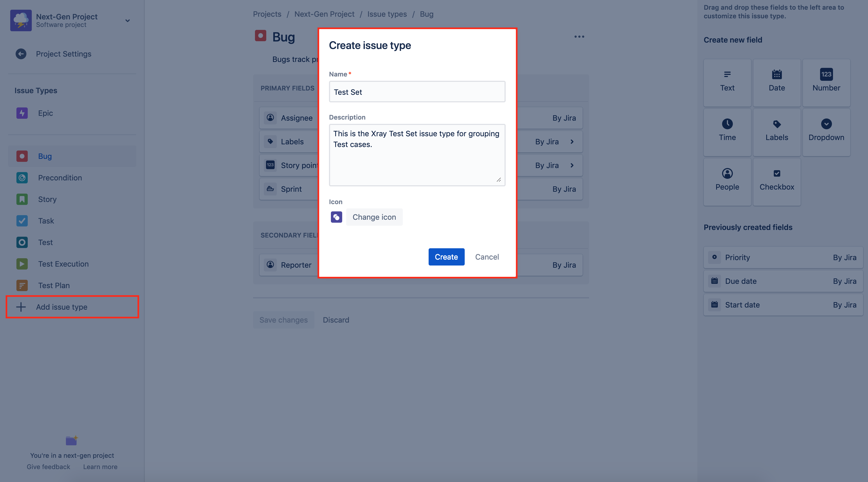The height and width of the screenshot is (482, 868).
Task: Open the Give feedback link
Action: pyautogui.click(x=48, y=467)
